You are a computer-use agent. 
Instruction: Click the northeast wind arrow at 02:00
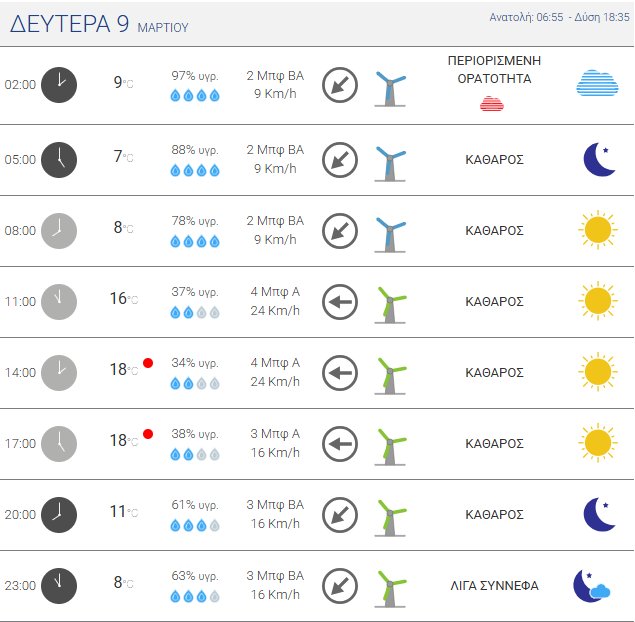click(x=340, y=85)
